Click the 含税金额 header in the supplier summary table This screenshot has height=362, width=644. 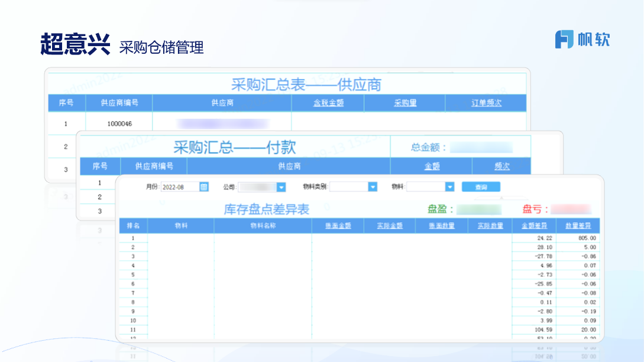coord(328,103)
